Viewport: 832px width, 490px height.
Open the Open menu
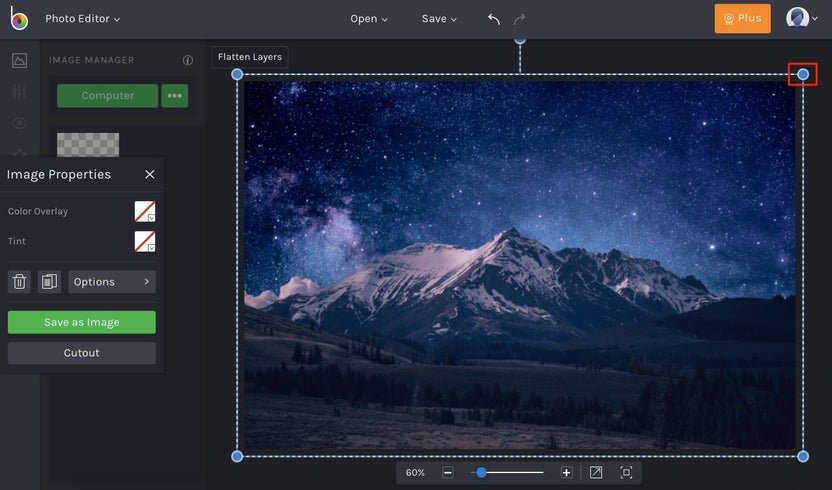369,19
